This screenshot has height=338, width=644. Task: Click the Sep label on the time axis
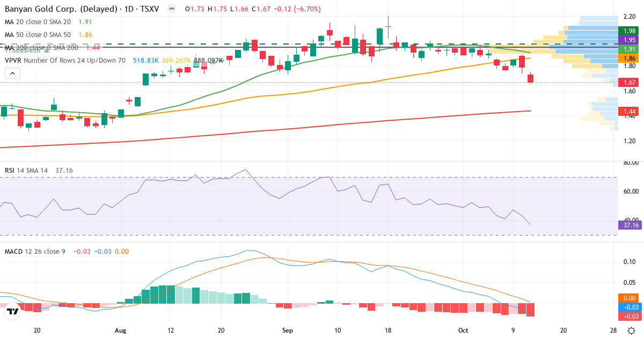(288, 331)
